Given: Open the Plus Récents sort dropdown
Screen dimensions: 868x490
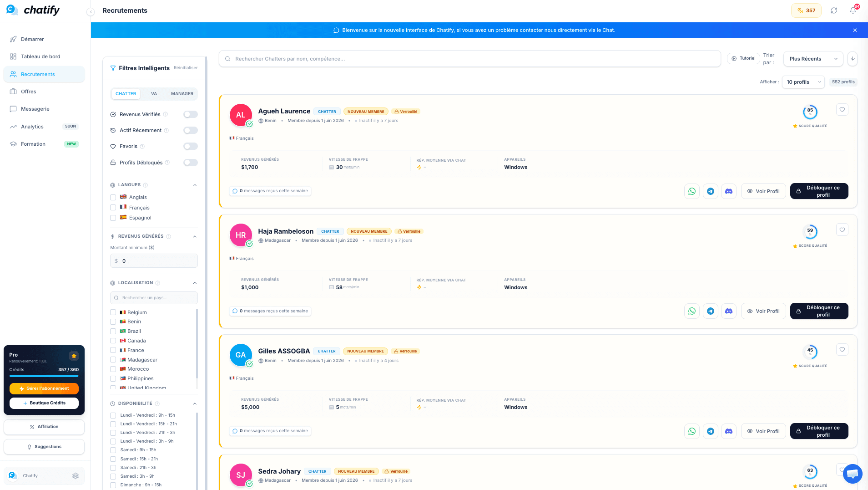Looking at the screenshot, I should (813, 59).
